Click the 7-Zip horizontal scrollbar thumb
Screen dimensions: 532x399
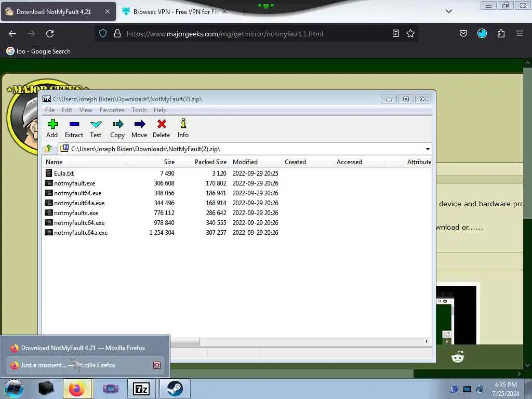185,341
